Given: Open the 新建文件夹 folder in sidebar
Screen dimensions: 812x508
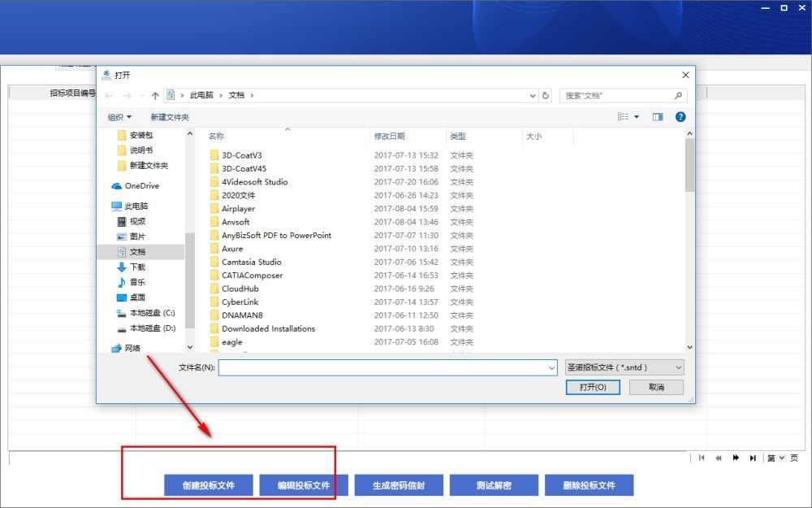Looking at the screenshot, I should 143,165.
